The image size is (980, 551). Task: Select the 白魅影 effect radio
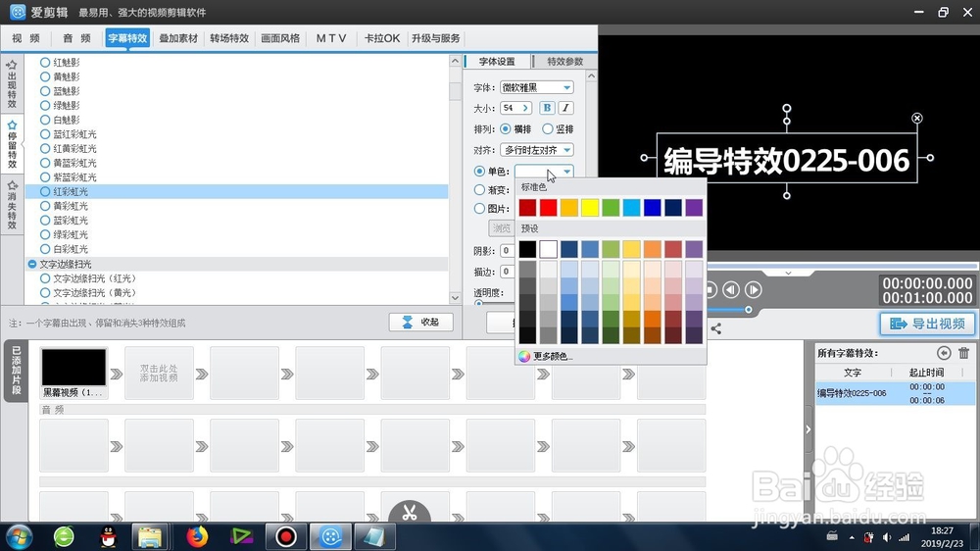tap(45, 120)
